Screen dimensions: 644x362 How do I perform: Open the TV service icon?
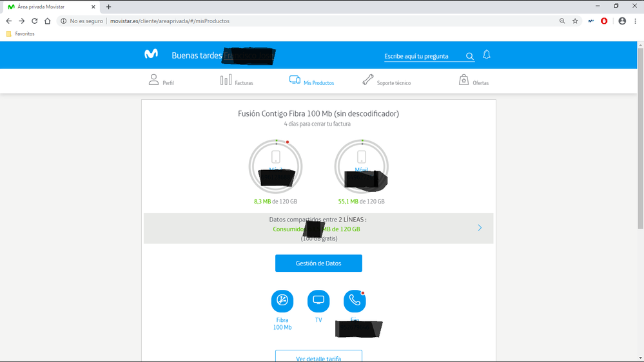click(x=318, y=301)
